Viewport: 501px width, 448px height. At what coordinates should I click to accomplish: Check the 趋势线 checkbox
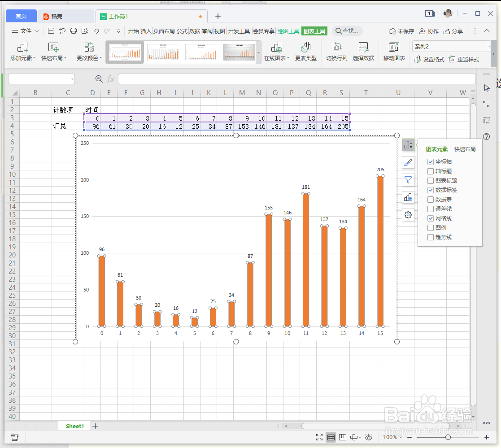(431, 237)
